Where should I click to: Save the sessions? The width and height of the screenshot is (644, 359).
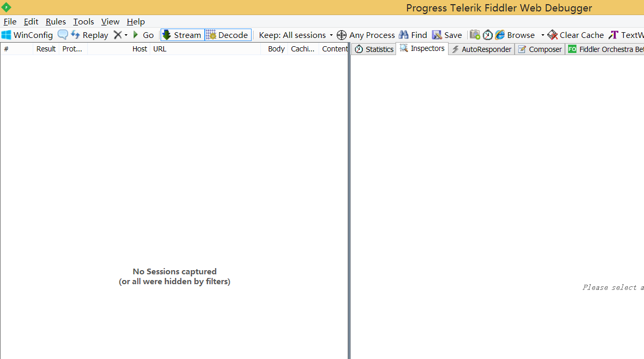click(447, 35)
